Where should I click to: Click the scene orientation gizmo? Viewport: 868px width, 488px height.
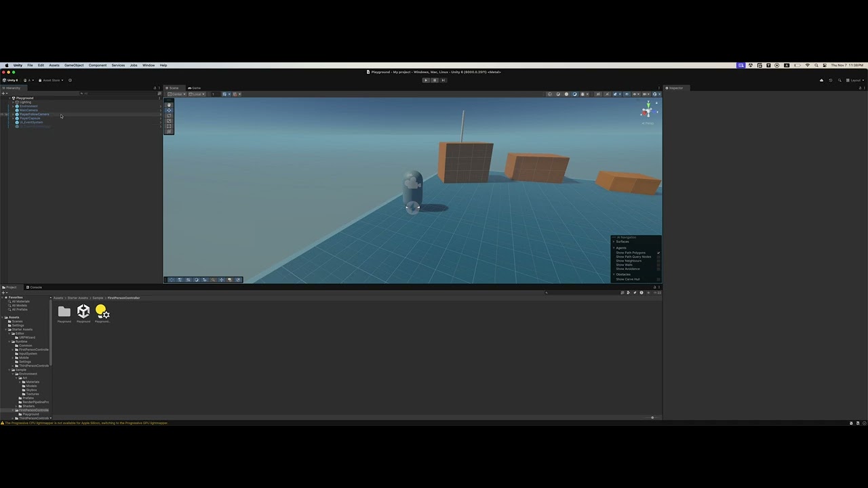(648, 110)
